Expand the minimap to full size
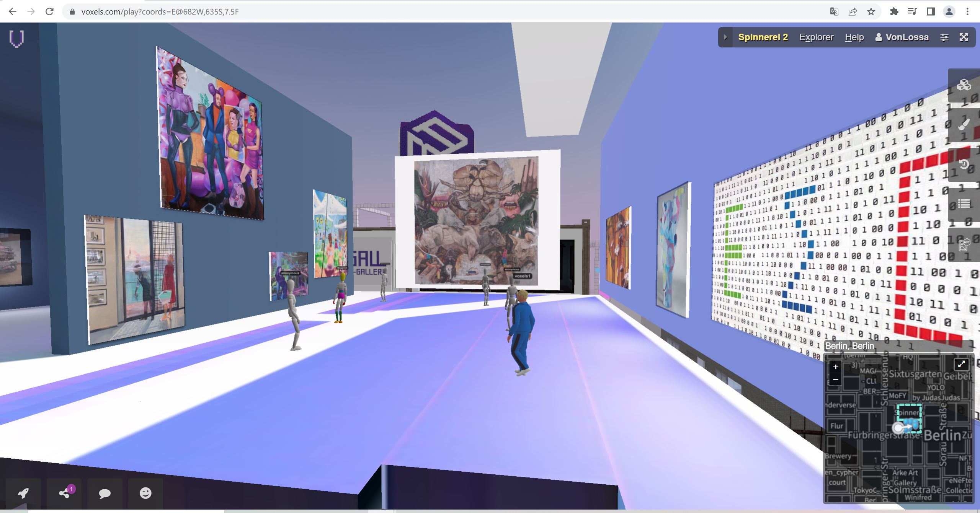980x513 pixels. (961, 364)
